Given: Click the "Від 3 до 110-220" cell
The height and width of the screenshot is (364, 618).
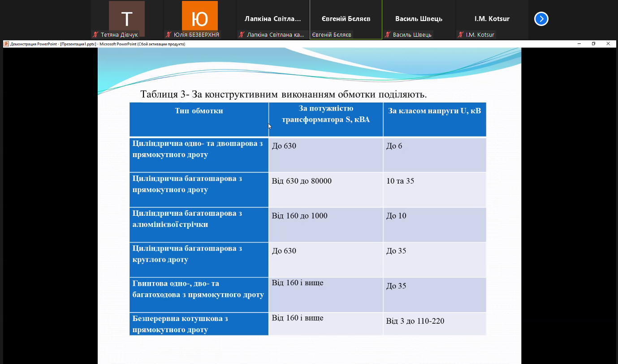Looking at the screenshot, I should [x=415, y=321].
